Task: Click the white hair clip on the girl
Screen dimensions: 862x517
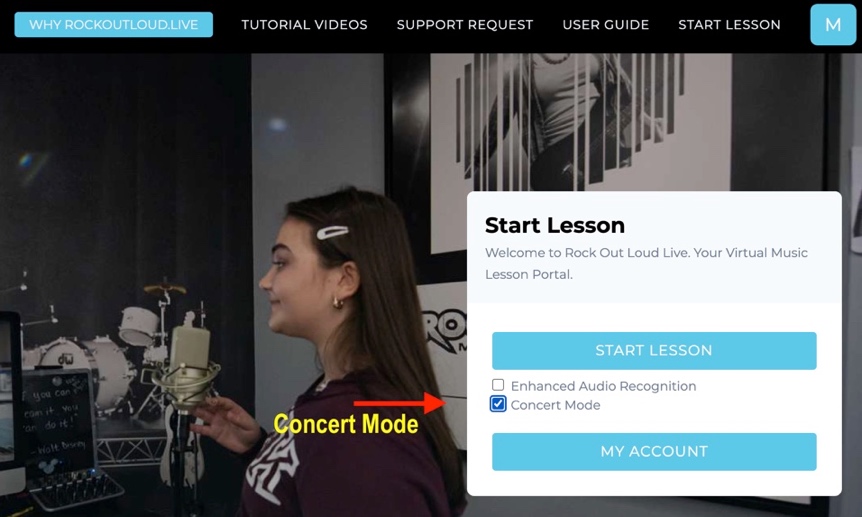Action: (x=332, y=232)
